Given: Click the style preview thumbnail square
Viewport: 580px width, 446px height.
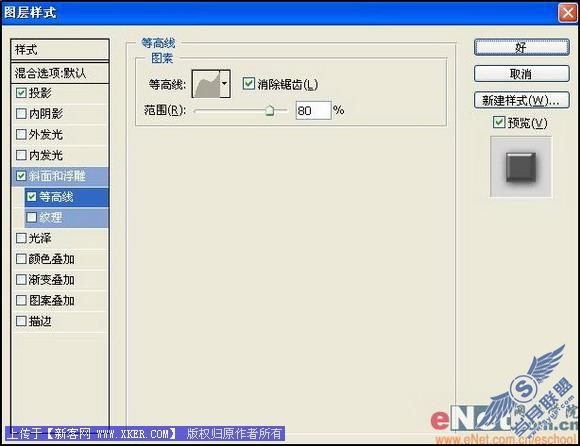Looking at the screenshot, I should coord(521,167).
